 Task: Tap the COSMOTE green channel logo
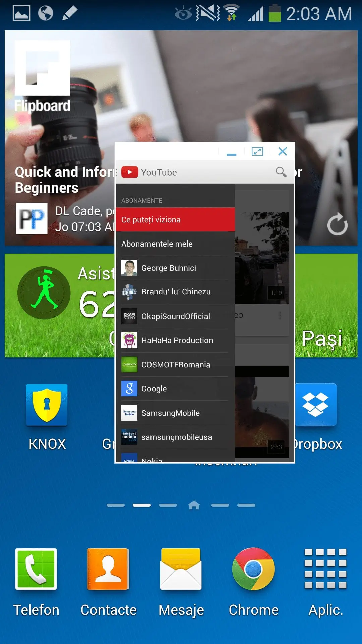click(129, 364)
